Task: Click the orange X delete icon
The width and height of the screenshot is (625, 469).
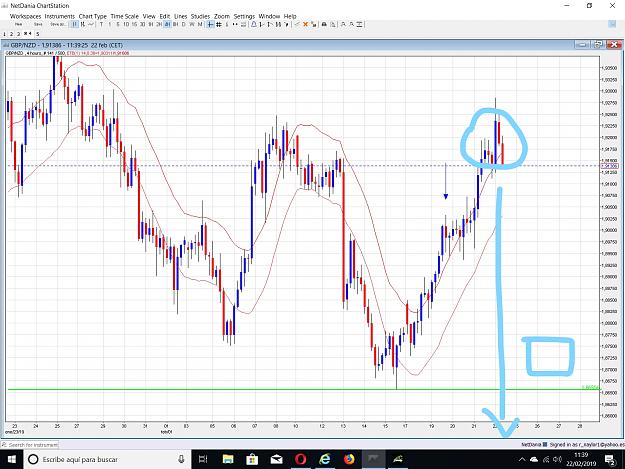Action: [305, 24]
